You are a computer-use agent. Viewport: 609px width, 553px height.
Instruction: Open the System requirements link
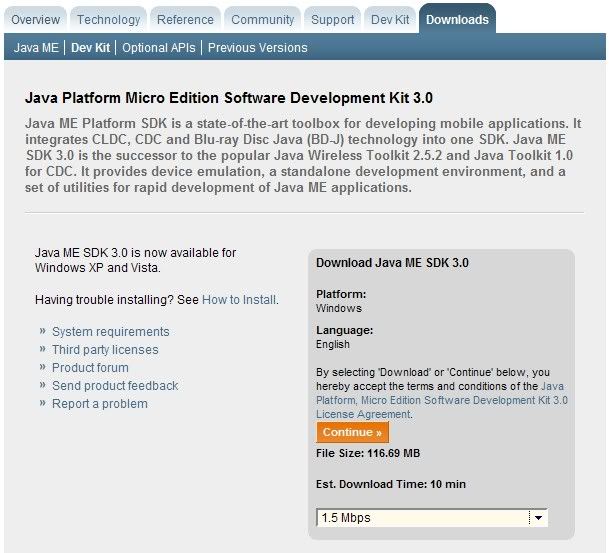click(x=111, y=332)
